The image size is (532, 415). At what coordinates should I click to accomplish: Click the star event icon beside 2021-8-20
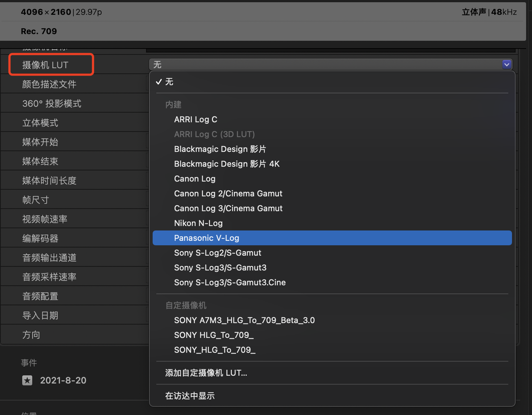pyautogui.click(x=27, y=380)
